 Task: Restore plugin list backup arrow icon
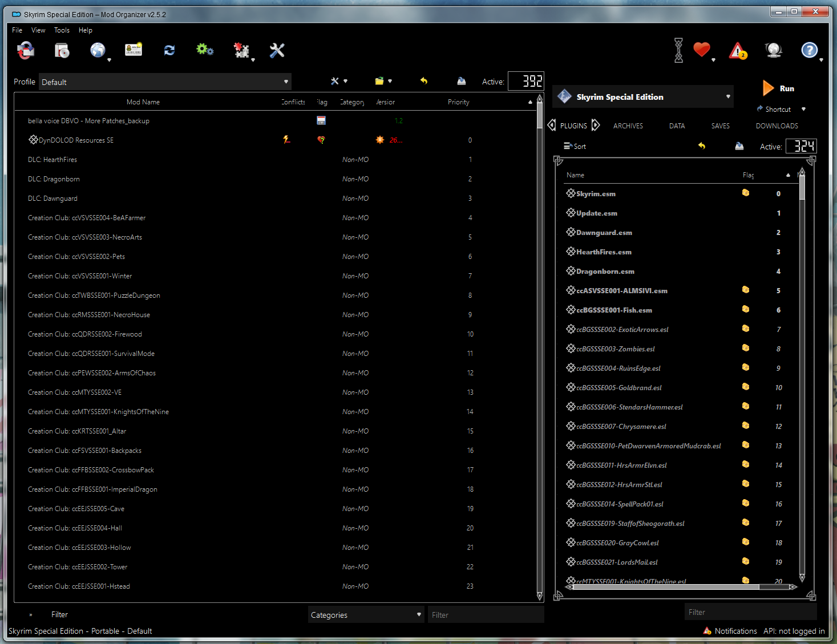coord(702,146)
